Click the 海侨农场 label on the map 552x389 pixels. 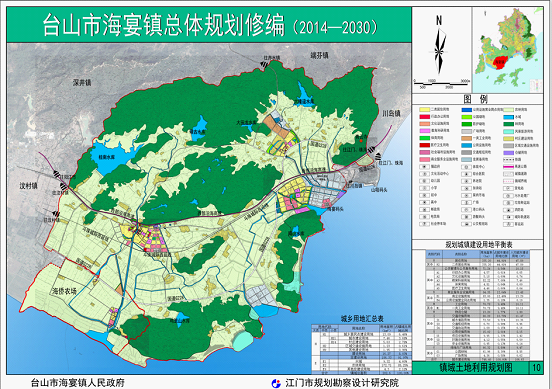click(64, 291)
